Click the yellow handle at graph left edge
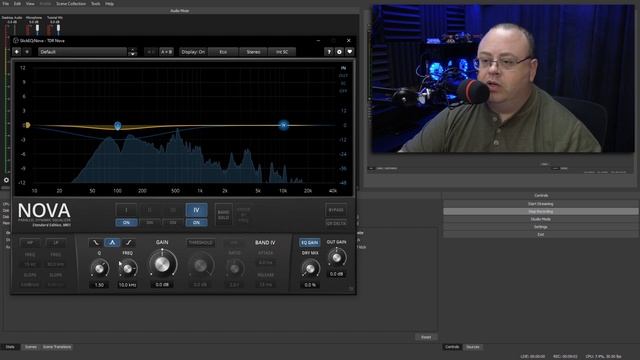 [x=27, y=125]
